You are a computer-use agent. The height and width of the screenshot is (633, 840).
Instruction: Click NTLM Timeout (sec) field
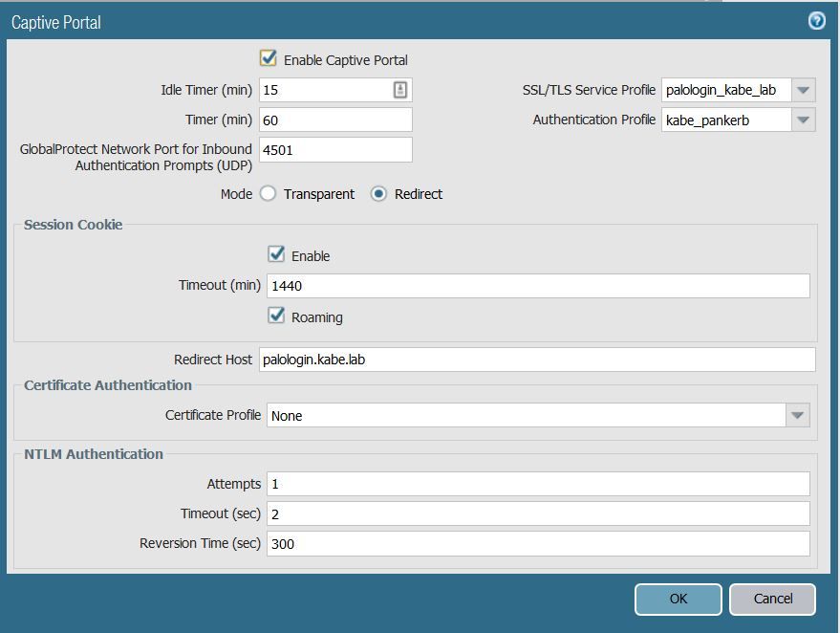(x=537, y=514)
